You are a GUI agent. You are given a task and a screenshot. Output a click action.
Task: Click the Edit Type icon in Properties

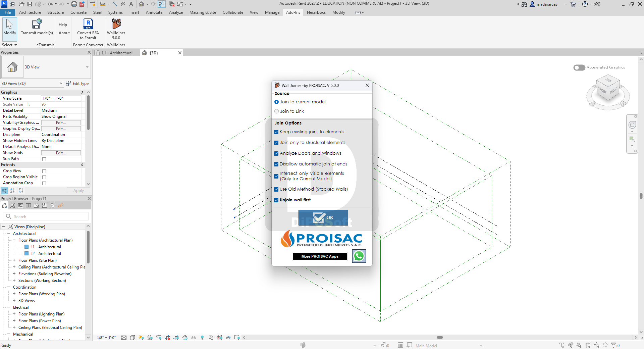pyautogui.click(x=68, y=84)
